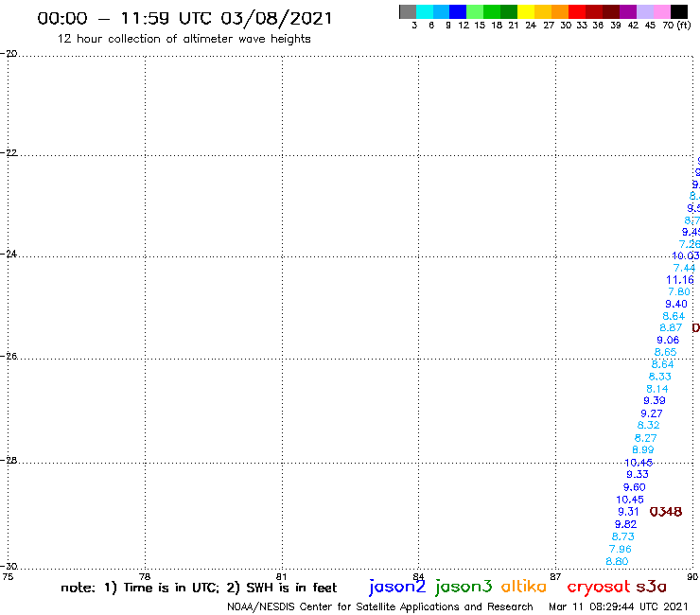Click the wave height value 10.03
The image size is (700, 615).
[685, 255]
